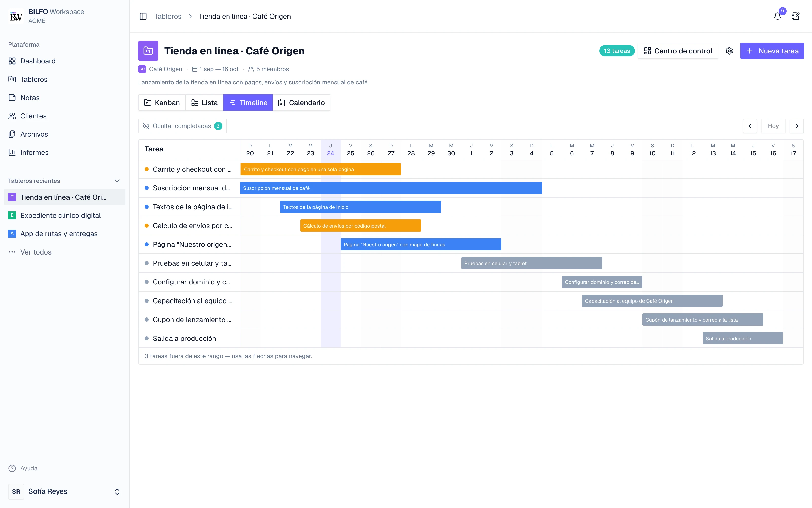Open the notifications bell
The height and width of the screenshot is (508, 812).
click(777, 16)
